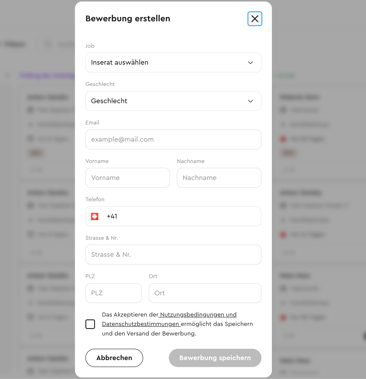Click the Bewerbung speichern button

[x=215, y=358]
